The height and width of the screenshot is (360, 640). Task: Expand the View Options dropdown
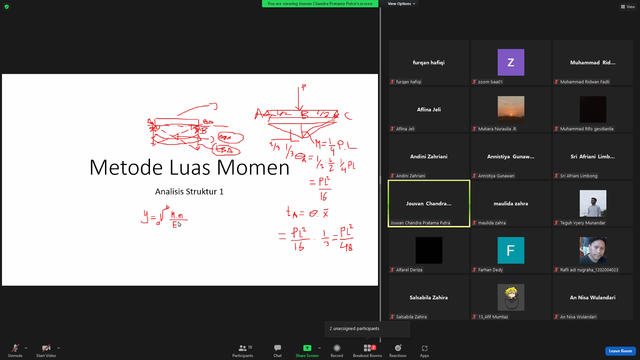click(x=401, y=4)
